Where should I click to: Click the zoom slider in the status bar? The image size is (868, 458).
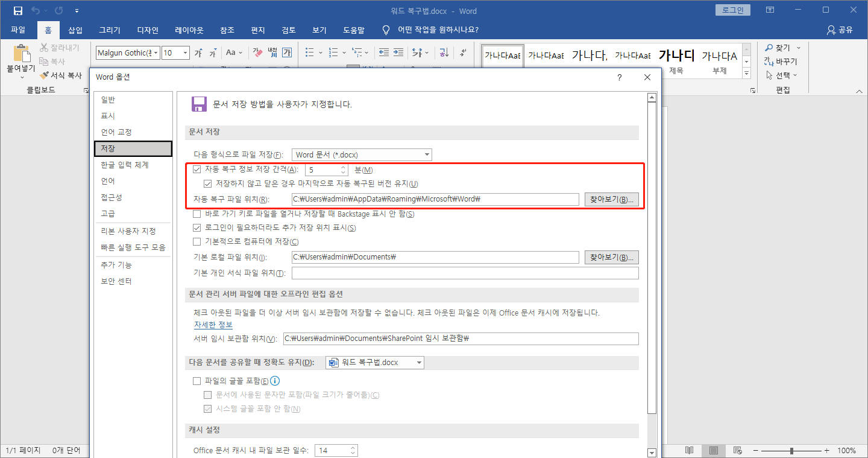(x=791, y=450)
